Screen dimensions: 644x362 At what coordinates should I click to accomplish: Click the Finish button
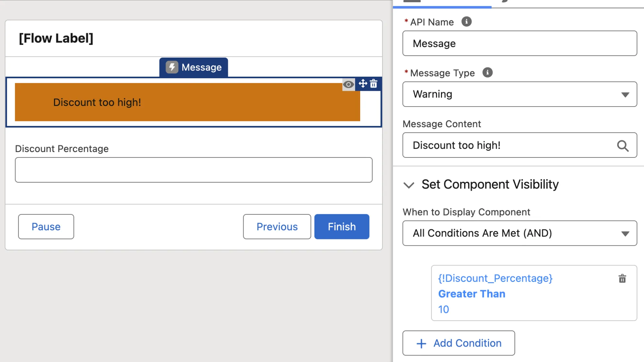(x=341, y=226)
